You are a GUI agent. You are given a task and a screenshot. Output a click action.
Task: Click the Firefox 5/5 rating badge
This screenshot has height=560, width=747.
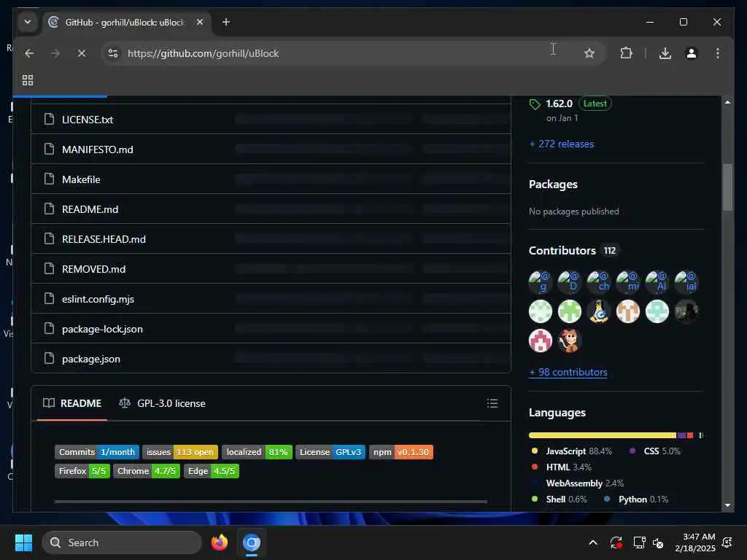pos(82,471)
